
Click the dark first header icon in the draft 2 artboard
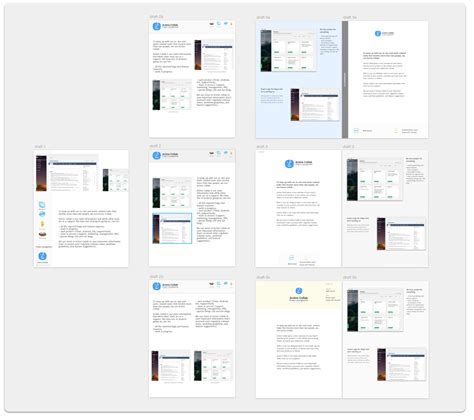(x=211, y=153)
